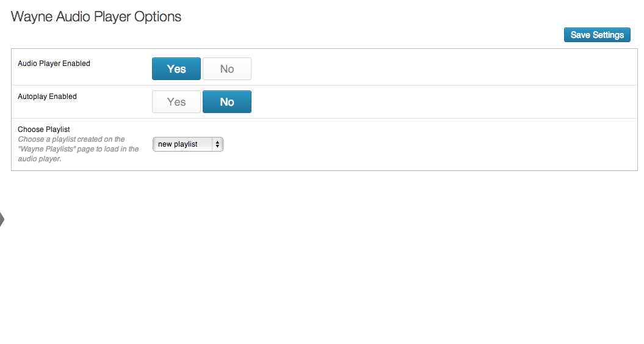
Task: Click the "Choose Playlist" label
Action: point(43,129)
